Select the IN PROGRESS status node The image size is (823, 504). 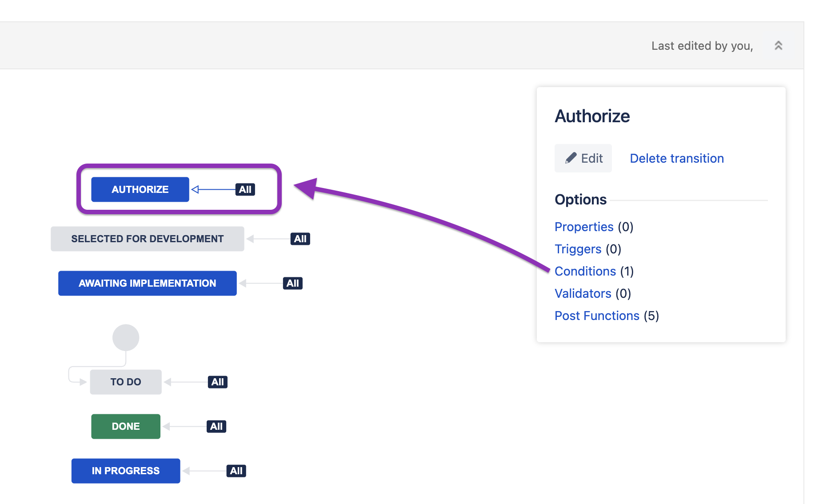tap(126, 471)
